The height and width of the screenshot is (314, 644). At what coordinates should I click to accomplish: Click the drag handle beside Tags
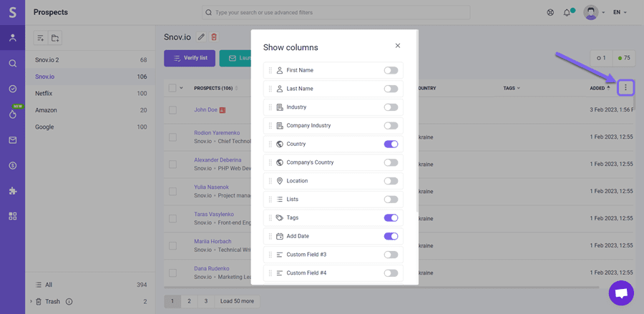(x=270, y=217)
